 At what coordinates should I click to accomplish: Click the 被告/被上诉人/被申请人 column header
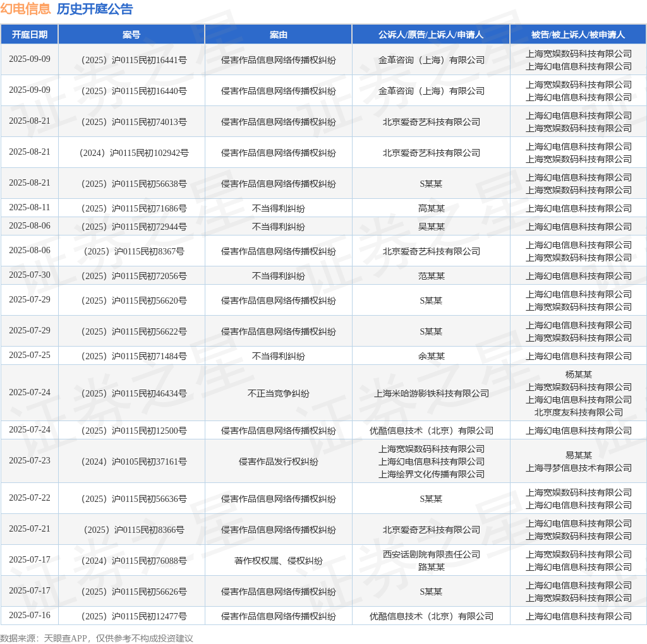[x=578, y=35]
